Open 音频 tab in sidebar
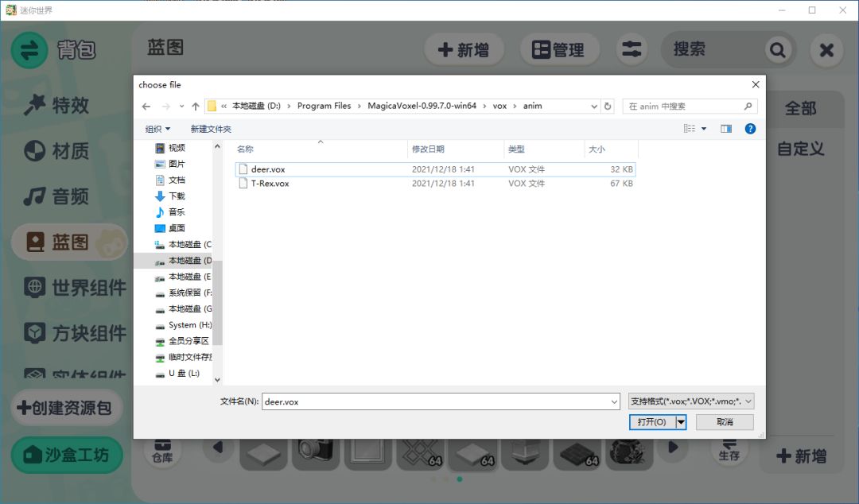Viewport: 859px width, 504px height. tap(56, 196)
